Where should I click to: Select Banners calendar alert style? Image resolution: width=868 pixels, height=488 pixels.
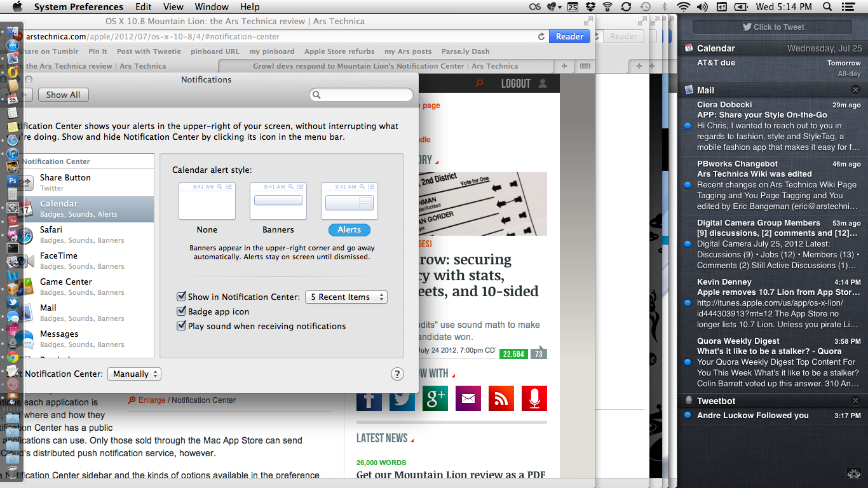tap(278, 201)
